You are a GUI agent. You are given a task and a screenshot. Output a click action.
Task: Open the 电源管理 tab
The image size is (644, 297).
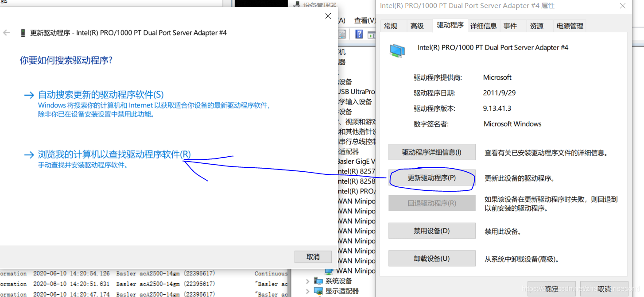pyautogui.click(x=570, y=26)
